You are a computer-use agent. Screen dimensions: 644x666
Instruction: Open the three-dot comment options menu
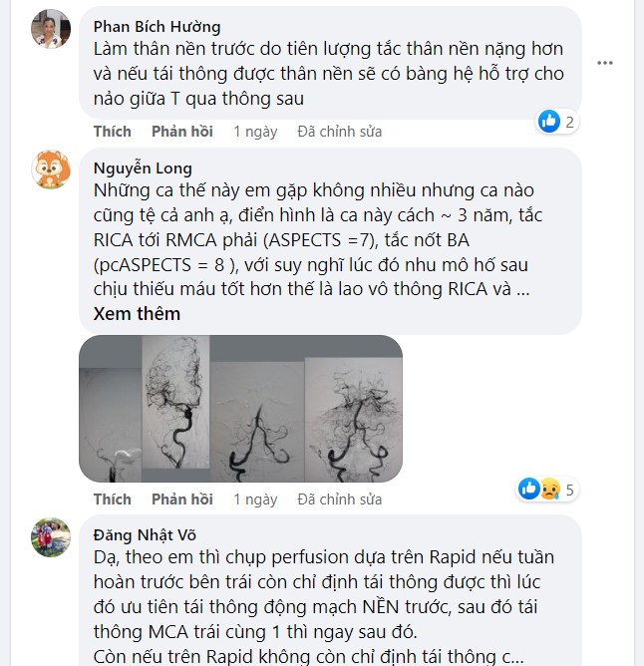(x=605, y=62)
